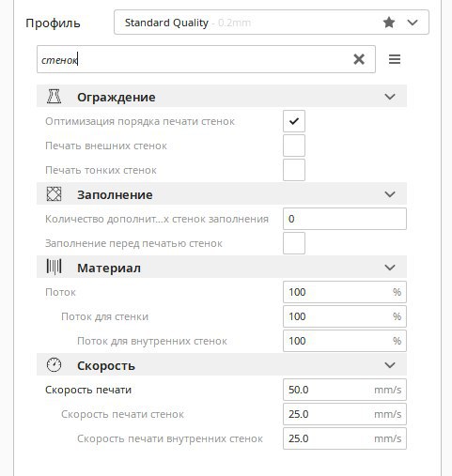This screenshot has height=476, width=452.
Task: Click the Материал section header title
Action: tap(109, 268)
